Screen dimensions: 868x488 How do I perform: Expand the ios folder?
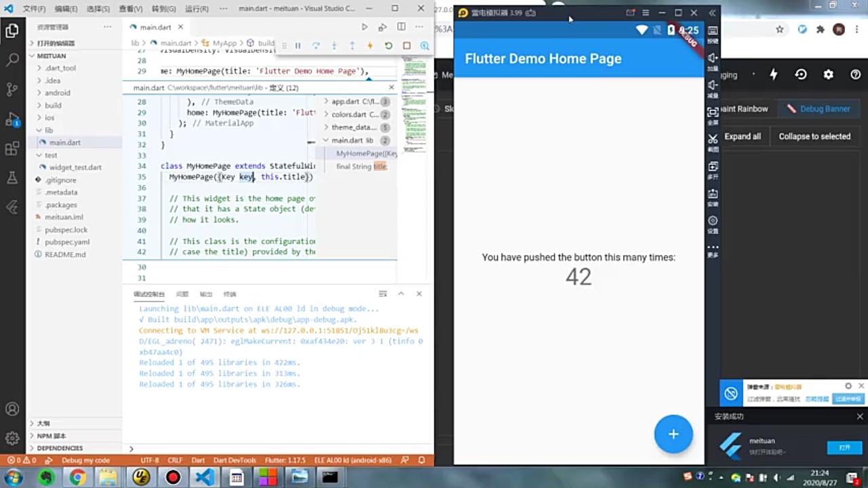[74, 117]
